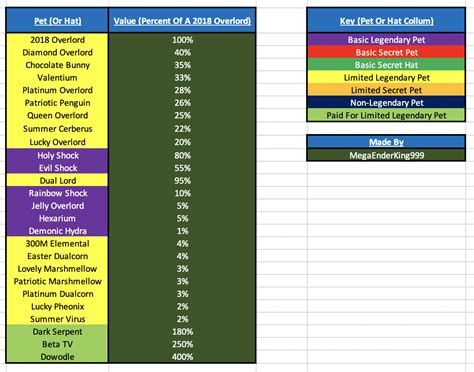The height and width of the screenshot is (372, 474).
Task: Select the Key (Pet Or Hat Collum) header
Action: 386,21
